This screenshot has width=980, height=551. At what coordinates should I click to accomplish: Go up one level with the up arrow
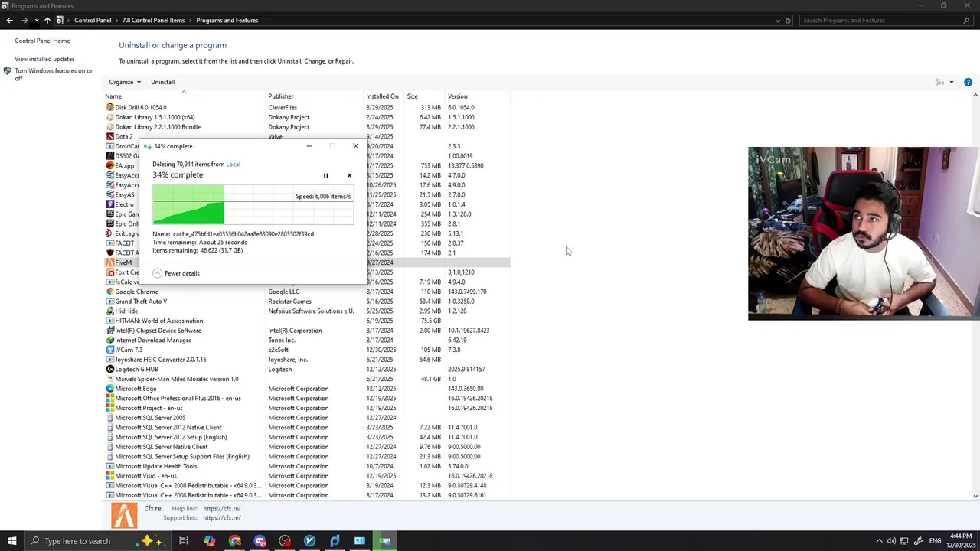tap(47, 21)
